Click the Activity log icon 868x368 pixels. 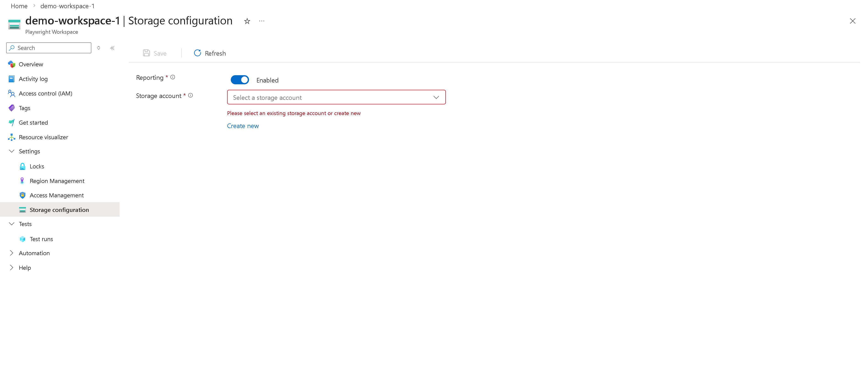pos(11,79)
